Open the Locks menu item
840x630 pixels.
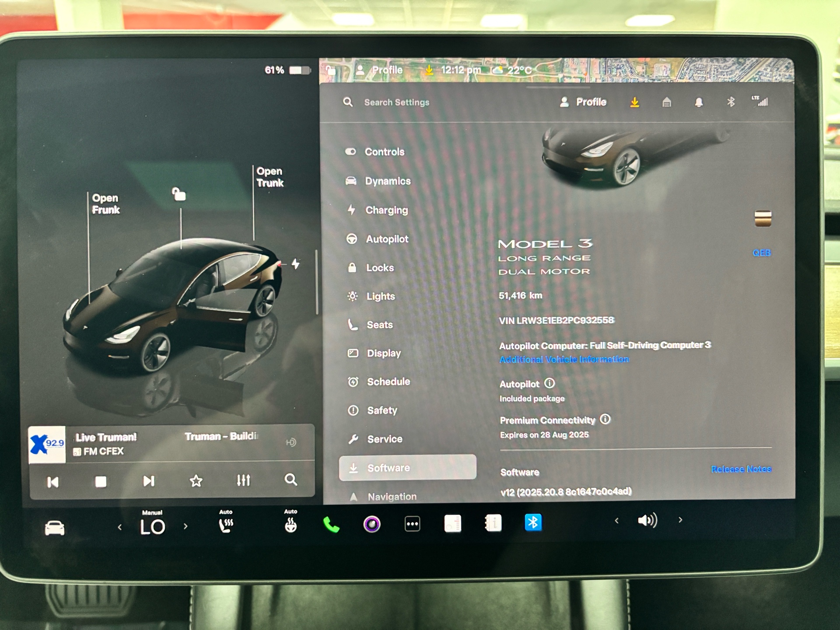click(x=371, y=268)
